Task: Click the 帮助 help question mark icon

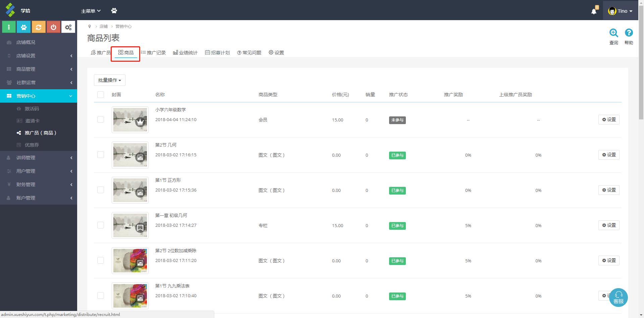Action: pyautogui.click(x=629, y=33)
